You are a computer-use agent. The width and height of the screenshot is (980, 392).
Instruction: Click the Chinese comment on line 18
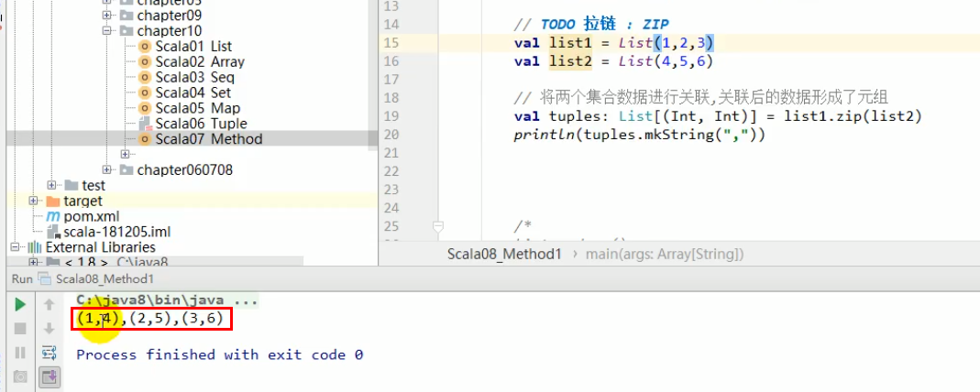(701, 97)
